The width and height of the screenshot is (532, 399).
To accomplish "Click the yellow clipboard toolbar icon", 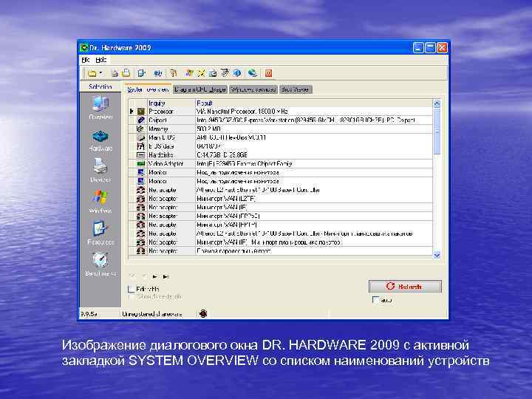I will tap(126, 73).
